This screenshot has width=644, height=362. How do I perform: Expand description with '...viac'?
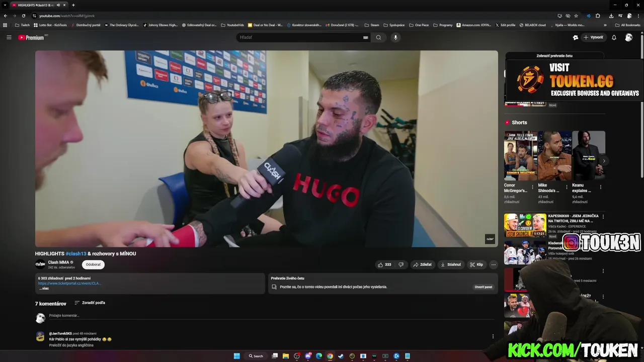coord(44,289)
